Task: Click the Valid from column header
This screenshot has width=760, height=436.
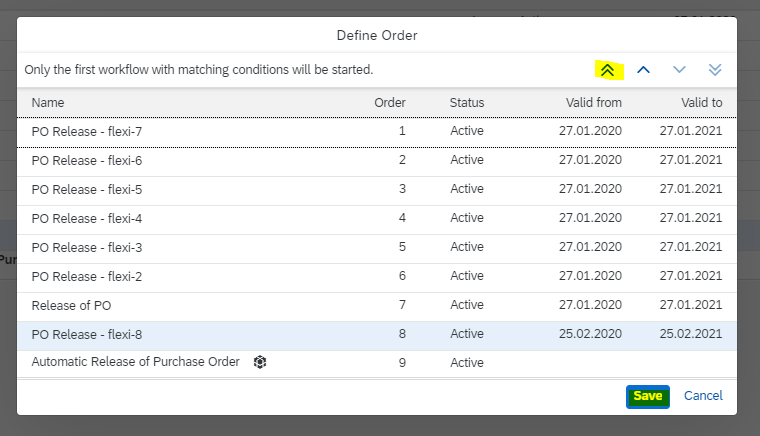Action: 593,103
